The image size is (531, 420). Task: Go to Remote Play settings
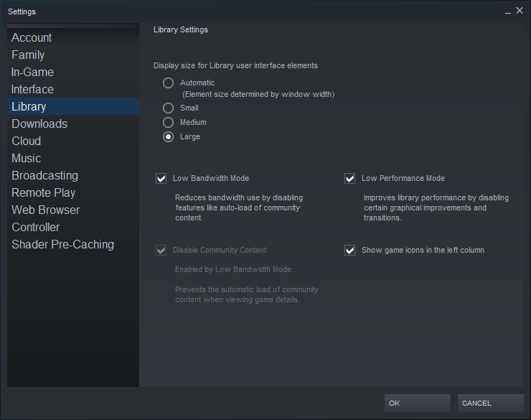pos(72,192)
